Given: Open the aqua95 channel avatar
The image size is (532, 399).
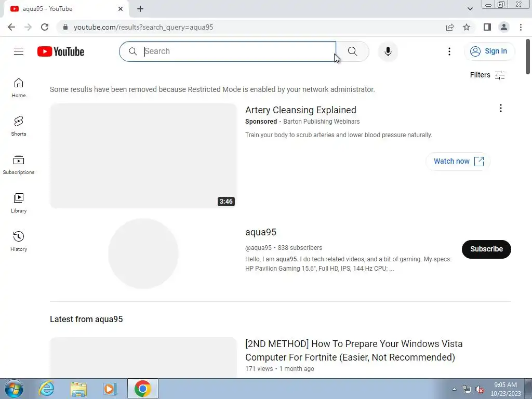Looking at the screenshot, I should click(x=143, y=254).
